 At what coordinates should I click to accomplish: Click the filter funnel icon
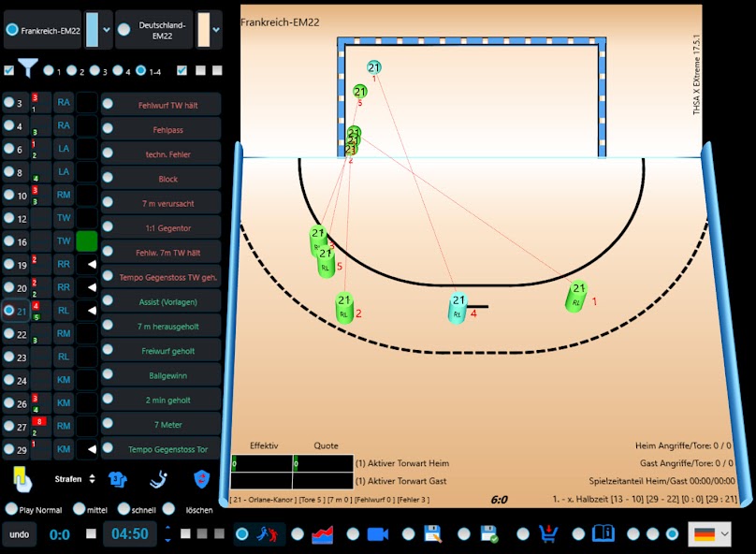(x=29, y=67)
